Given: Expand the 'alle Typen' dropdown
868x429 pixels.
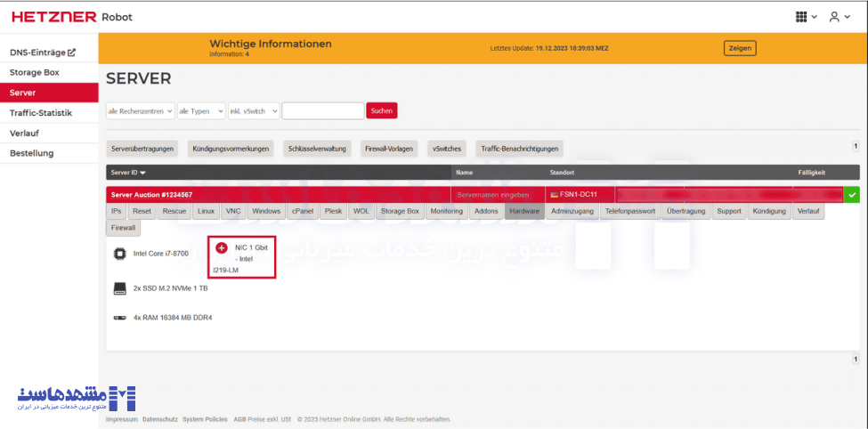Looking at the screenshot, I should [199, 111].
